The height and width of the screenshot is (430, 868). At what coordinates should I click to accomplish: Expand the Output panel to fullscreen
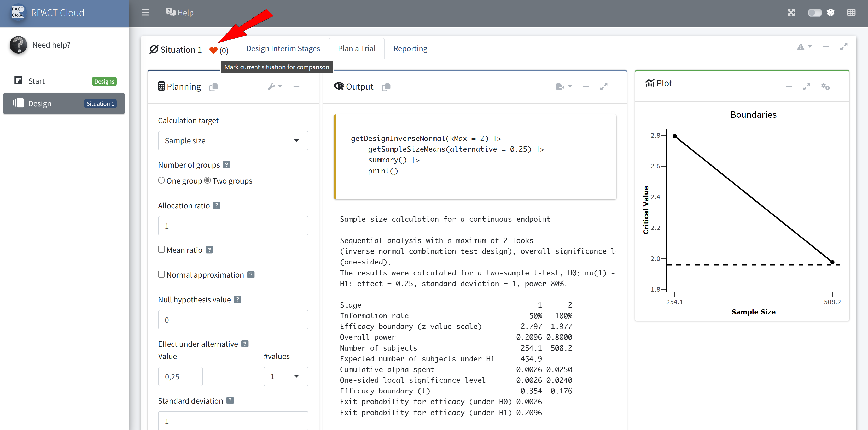(603, 86)
